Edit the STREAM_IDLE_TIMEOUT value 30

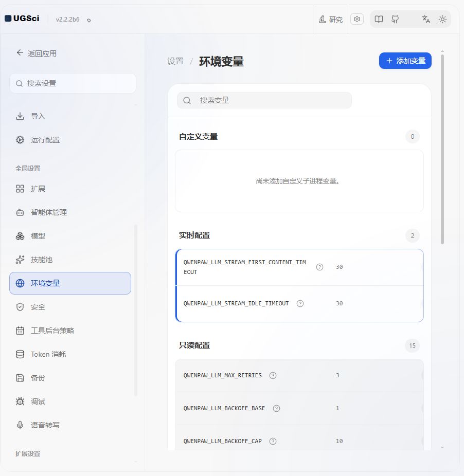click(x=340, y=303)
